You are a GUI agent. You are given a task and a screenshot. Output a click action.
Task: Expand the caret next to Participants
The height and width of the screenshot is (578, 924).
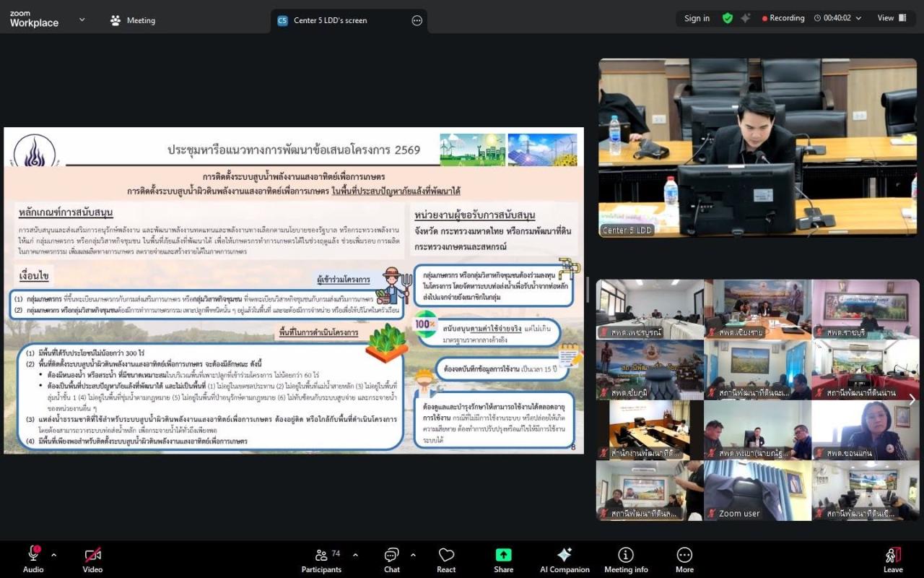[355, 555]
